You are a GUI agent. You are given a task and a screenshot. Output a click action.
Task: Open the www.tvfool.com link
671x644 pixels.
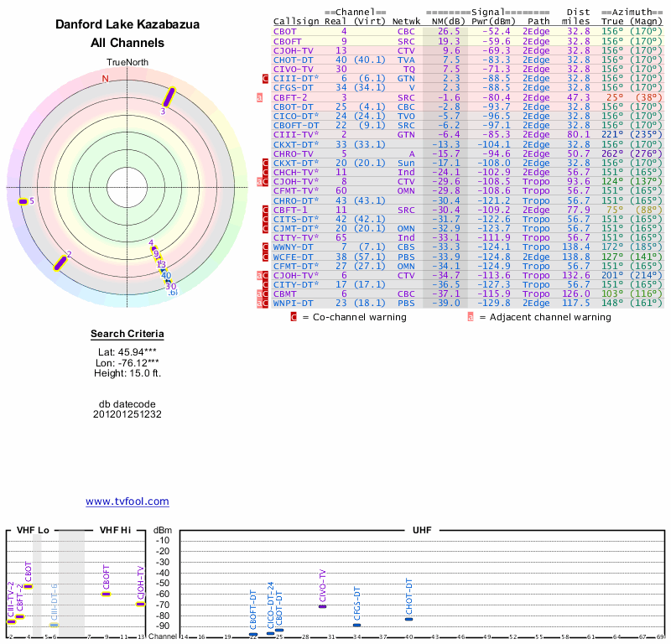coord(127,501)
